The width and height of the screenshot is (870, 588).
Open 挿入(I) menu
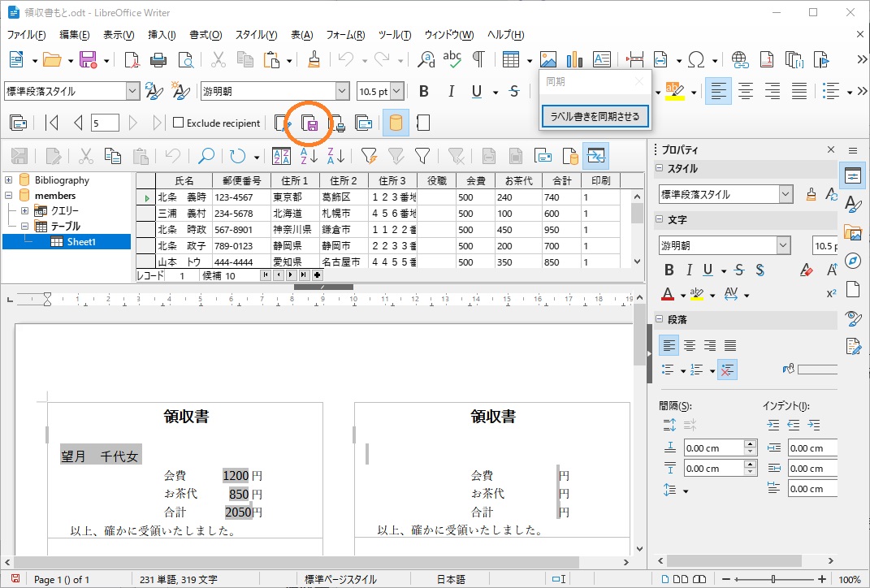point(162,35)
